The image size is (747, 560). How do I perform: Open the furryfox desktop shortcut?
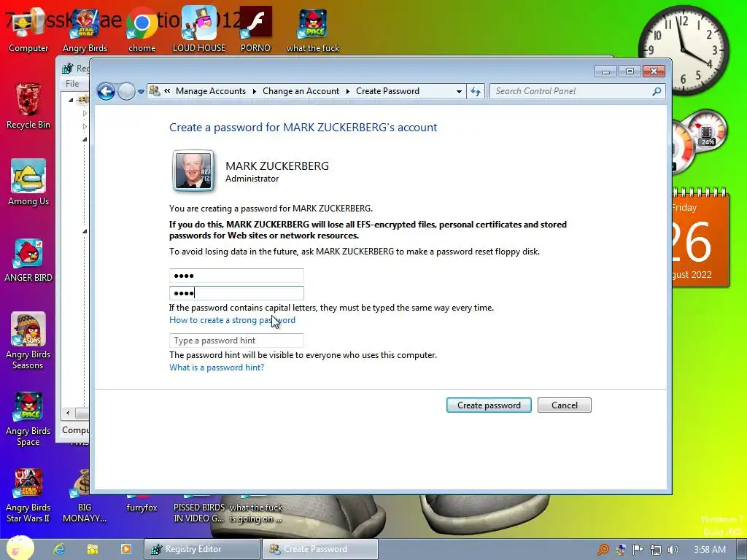pyautogui.click(x=142, y=507)
